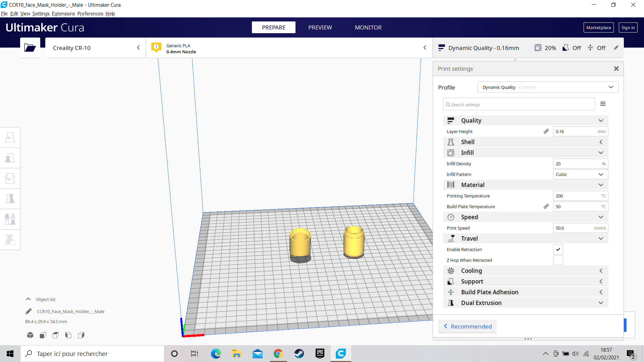Open settings visibility hamburger menu
This screenshot has height=362, width=644.
coord(603,104)
